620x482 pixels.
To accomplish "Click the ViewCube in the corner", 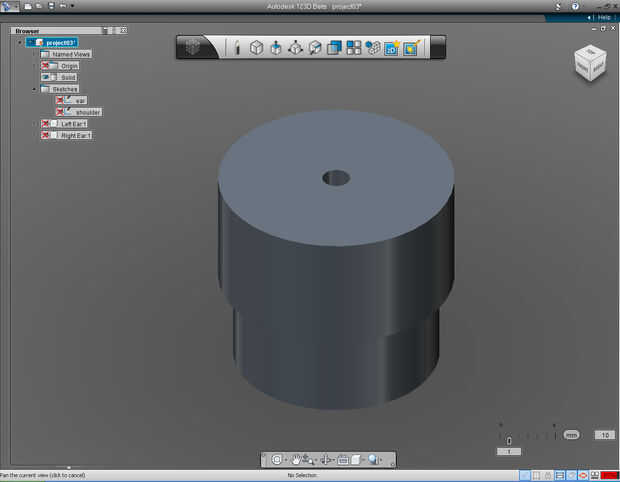I will coord(588,63).
